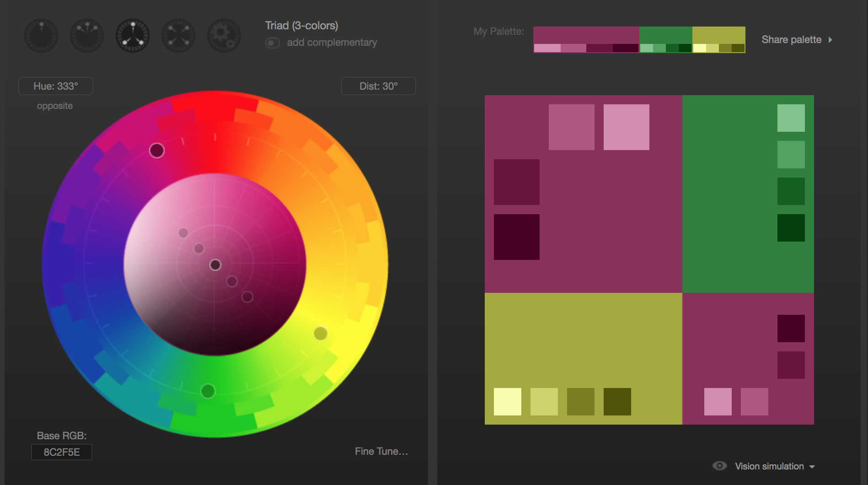Enable the add complementary toggle
Viewport: 868px width, 485px height.
[x=273, y=42]
